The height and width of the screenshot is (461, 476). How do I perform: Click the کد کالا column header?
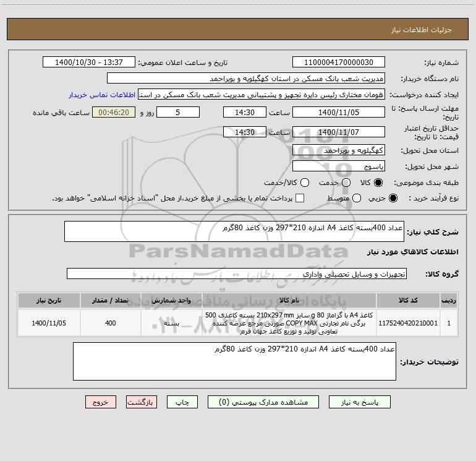(x=408, y=300)
